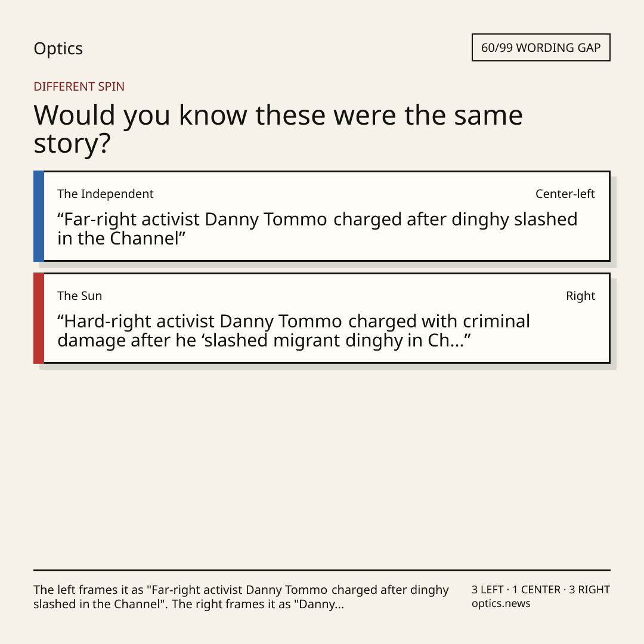Screen dimensions: 644x644
Task: Click the 3 LEFT · 1 CENTER · 3 RIGHT count
Action: pyautogui.click(x=541, y=590)
